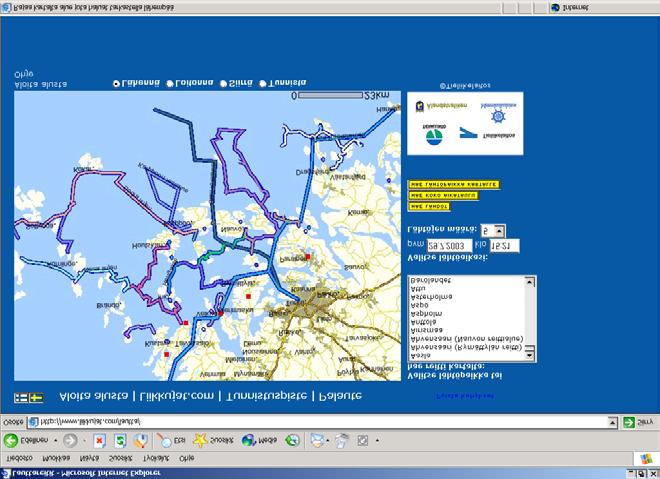Open the Home page icon in toolbar
This screenshot has height=479, width=660.
point(141,441)
